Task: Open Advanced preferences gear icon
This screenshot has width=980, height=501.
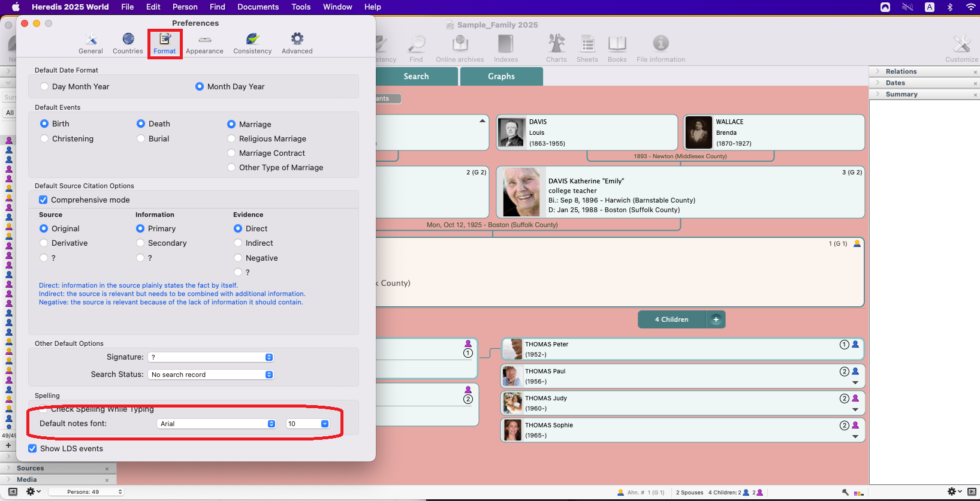Action: [x=297, y=43]
